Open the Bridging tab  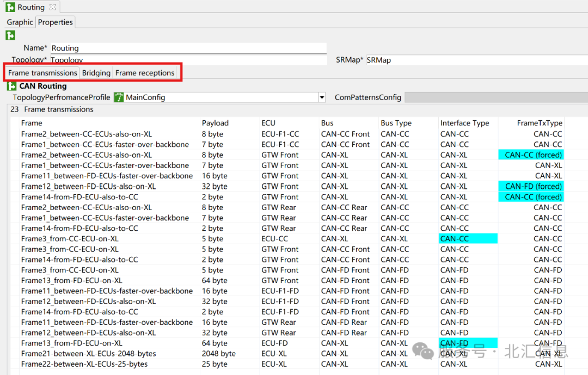96,73
